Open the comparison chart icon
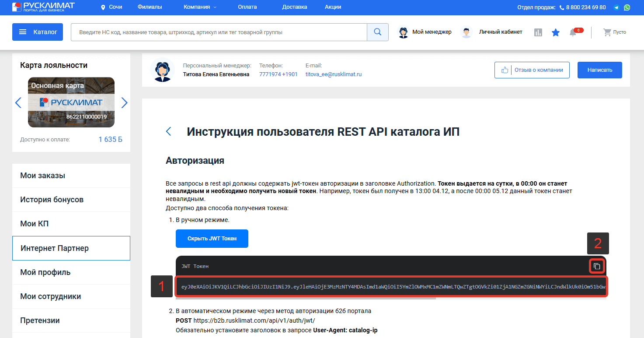The image size is (644, 338). [538, 32]
